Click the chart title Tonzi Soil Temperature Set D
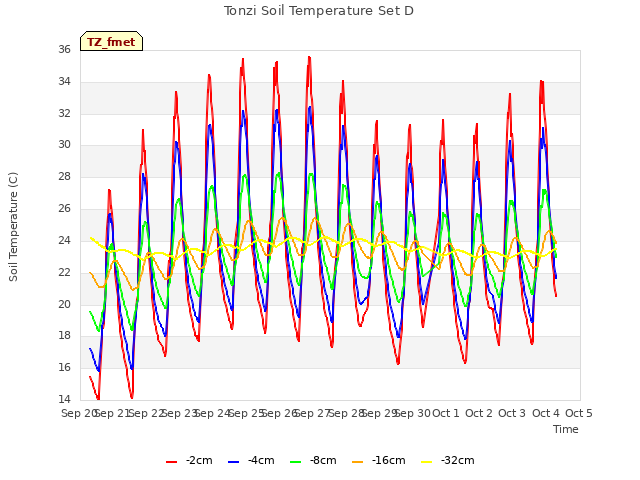The width and height of the screenshot is (640, 480). [319, 11]
